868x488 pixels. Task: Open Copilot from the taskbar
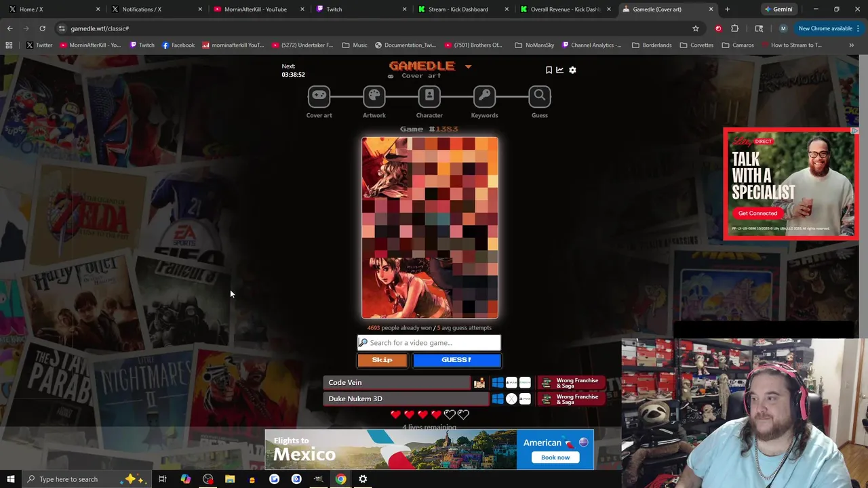click(x=185, y=479)
